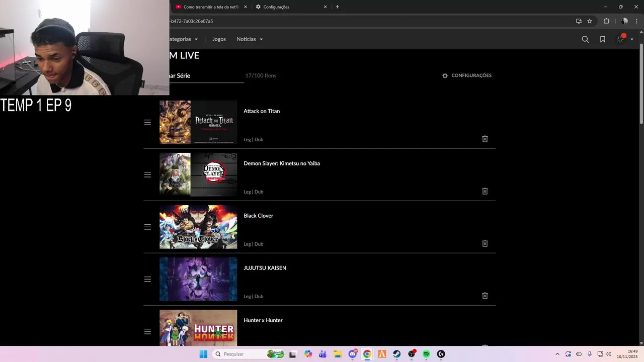Delete Attack on Titan from the list
The height and width of the screenshot is (362, 644).
(485, 139)
